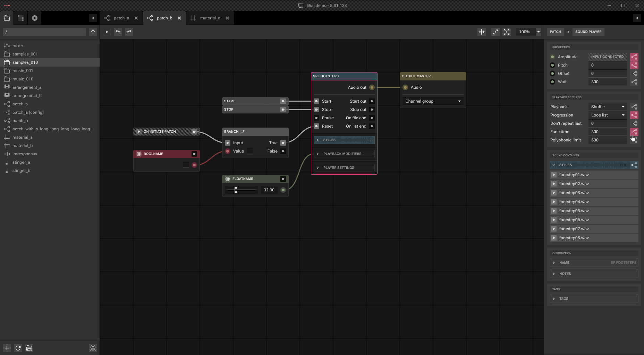Viewport: 644px width, 355px height.
Task: Refresh the asset list
Action: [x=18, y=348]
